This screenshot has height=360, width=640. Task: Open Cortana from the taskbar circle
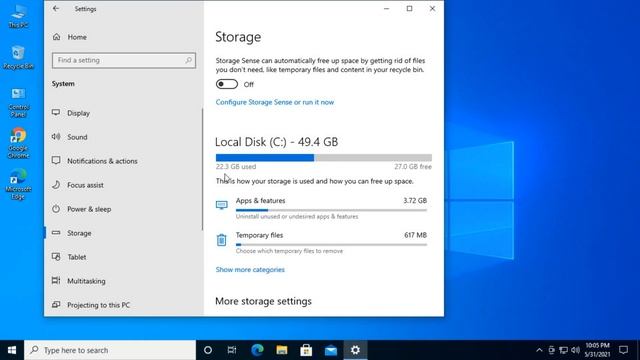(208, 350)
